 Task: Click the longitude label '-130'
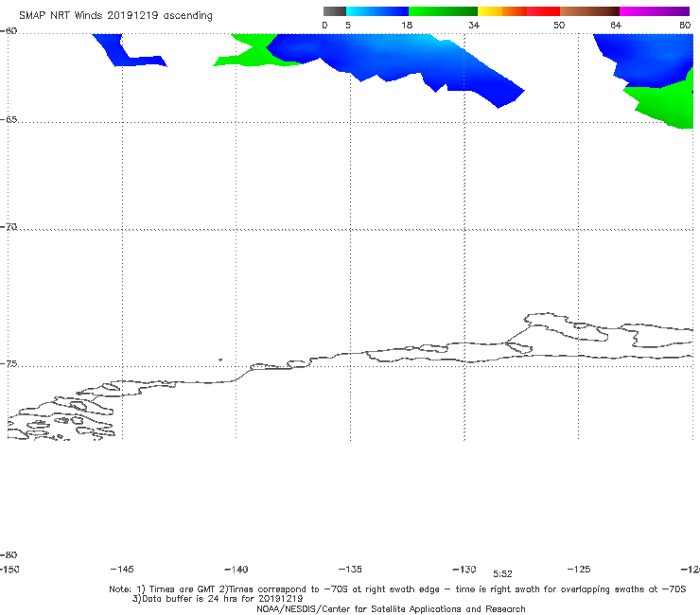(x=464, y=570)
